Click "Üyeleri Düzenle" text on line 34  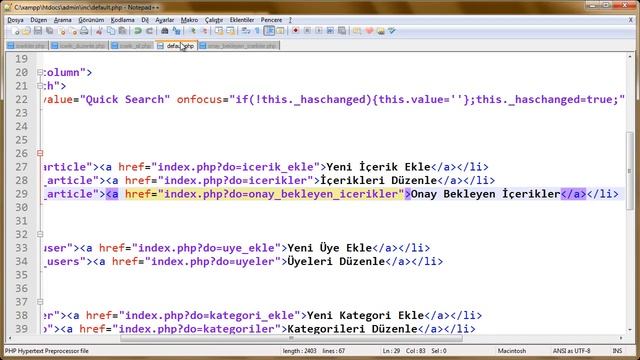[336, 261]
